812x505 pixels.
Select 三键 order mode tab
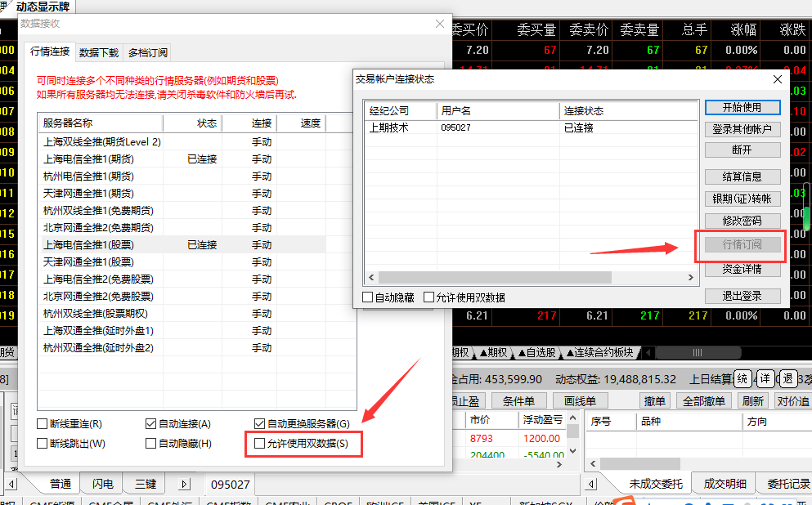146,484
